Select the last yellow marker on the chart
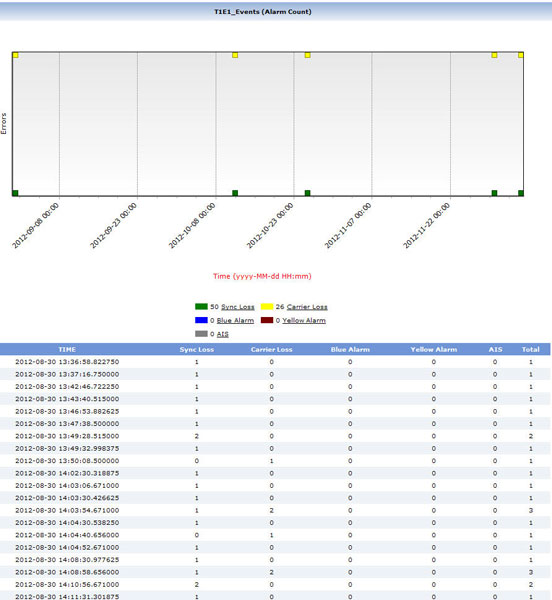The image size is (552, 600). (x=521, y=55)
